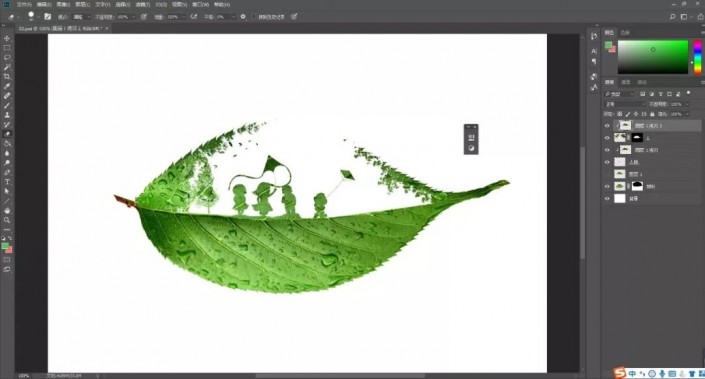Image resolution: width=705 pixels, height=379 pixels.
Task: Open the Edit menu
Action: (44, 4)
